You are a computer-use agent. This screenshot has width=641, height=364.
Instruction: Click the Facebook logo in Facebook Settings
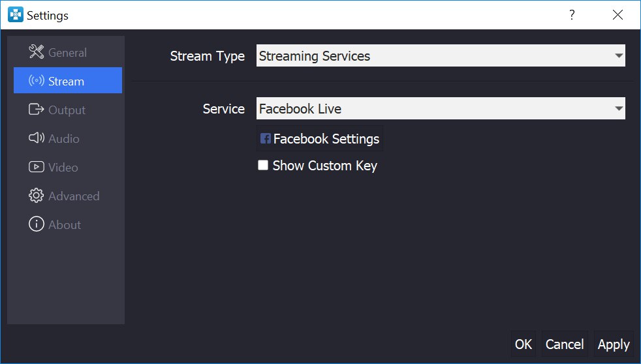click(265, 139)
